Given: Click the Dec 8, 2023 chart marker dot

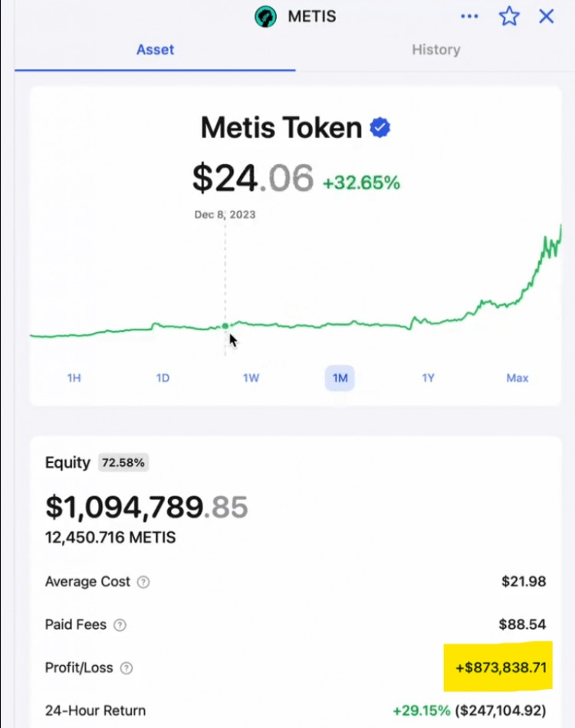Looking at the screenshot, I should 225,326.
